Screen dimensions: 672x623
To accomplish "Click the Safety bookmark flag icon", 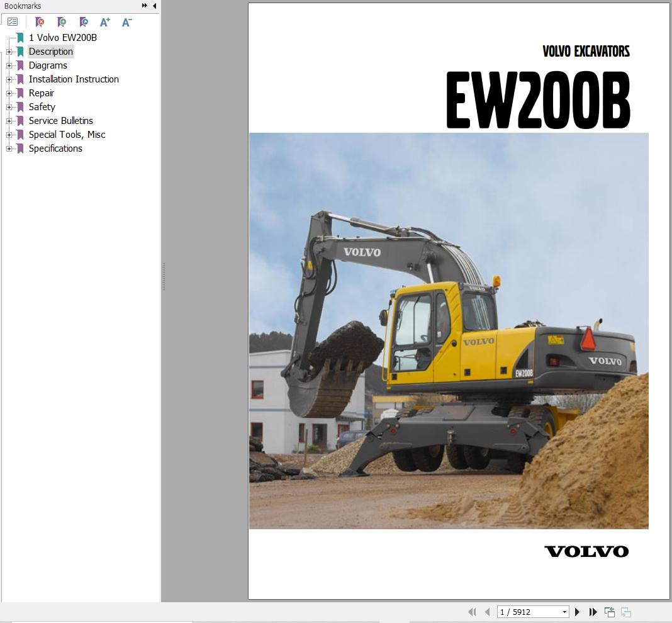I will [x=20, y=107].
